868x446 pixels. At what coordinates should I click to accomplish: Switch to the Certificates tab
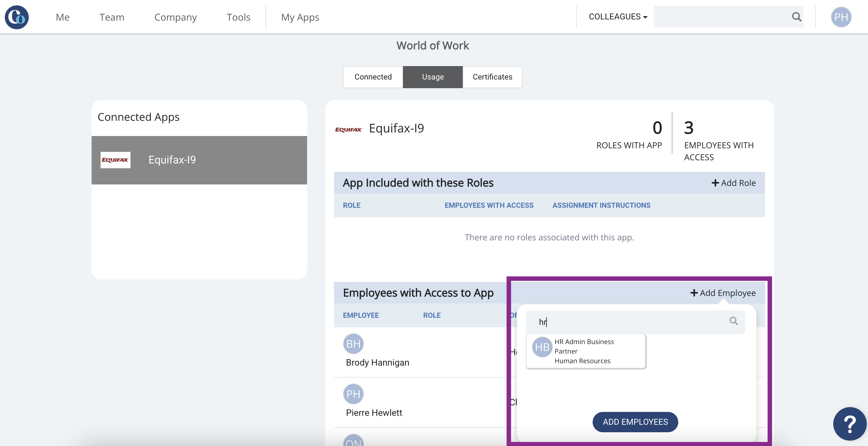(x=492, y=77)
